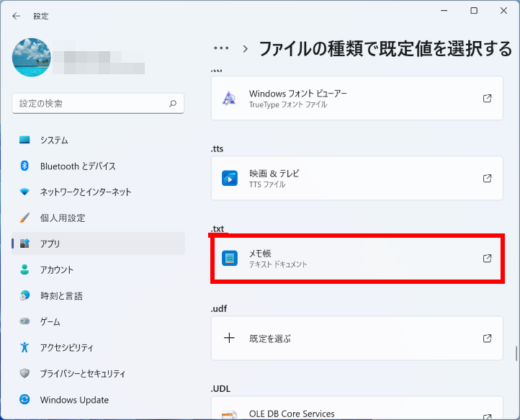Click open-link icon on 映画 & テレビ row
520x420 pixels.
pos(487,178)
